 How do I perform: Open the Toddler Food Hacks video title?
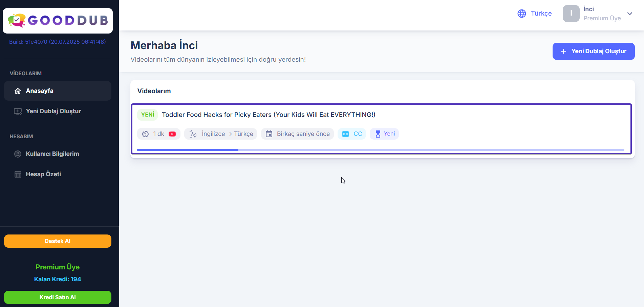[x=269, y=115]
